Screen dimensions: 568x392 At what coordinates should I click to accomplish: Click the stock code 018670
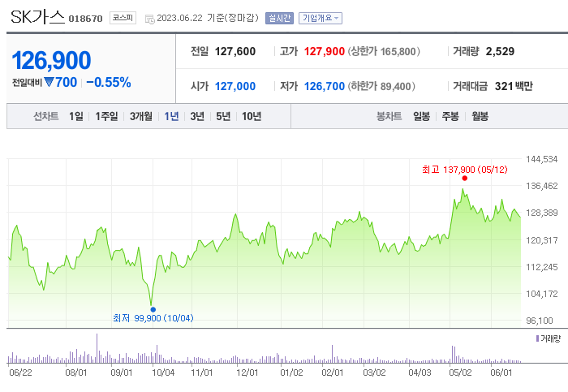pos(85,19)
